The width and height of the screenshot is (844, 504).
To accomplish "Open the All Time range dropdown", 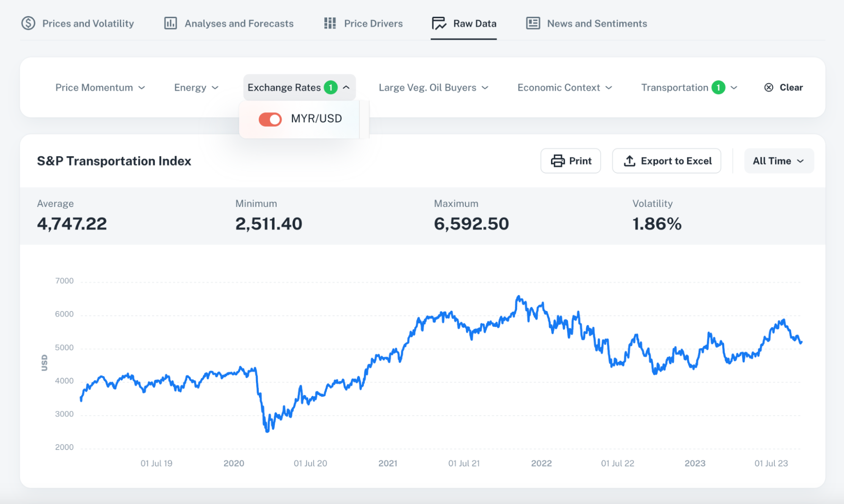I will tap(779, 161).
